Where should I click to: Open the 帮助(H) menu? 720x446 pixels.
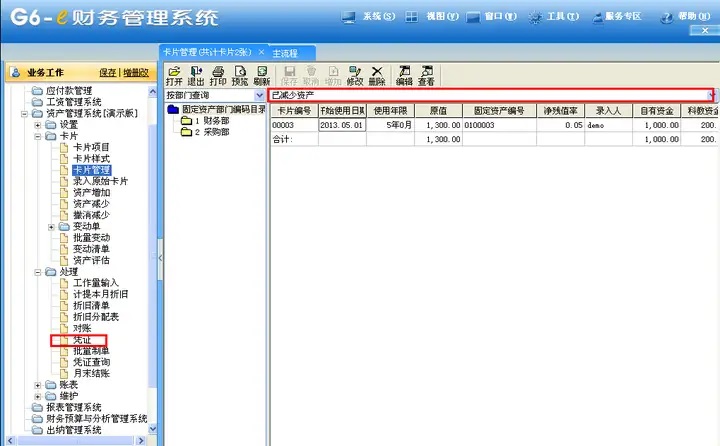point(694,17)
